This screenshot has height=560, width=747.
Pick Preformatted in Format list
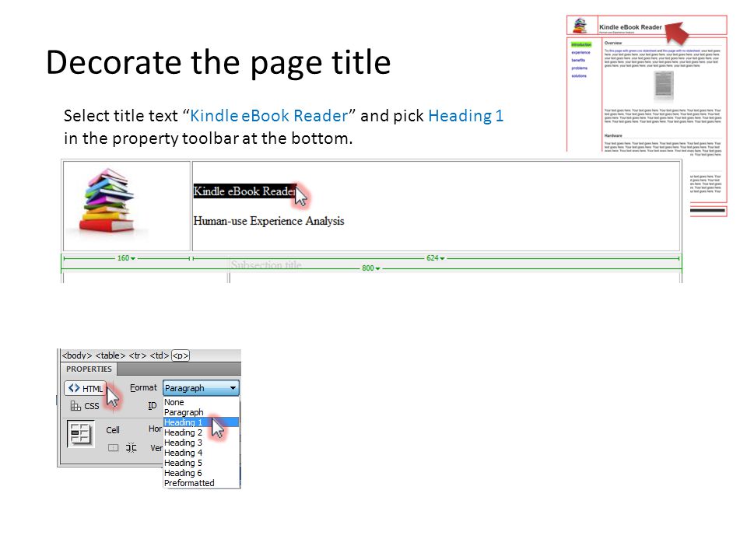pyautogui.click(x=201, y=483)
